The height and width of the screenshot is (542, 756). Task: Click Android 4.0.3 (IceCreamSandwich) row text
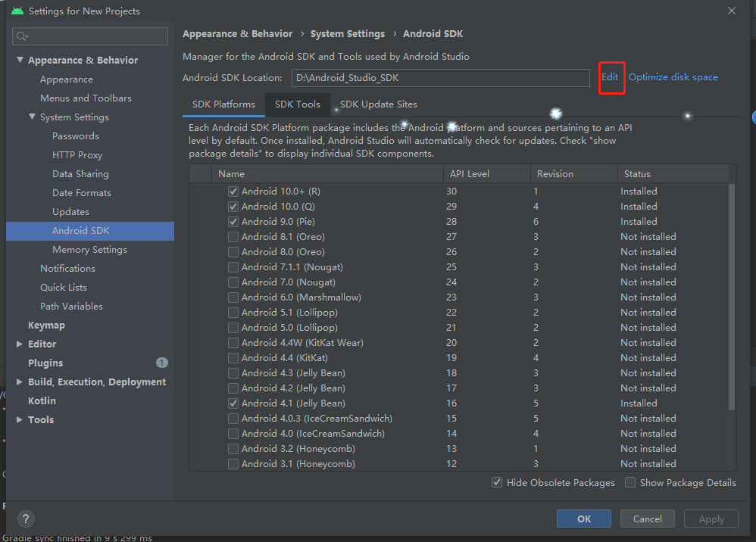pos(317,419)
